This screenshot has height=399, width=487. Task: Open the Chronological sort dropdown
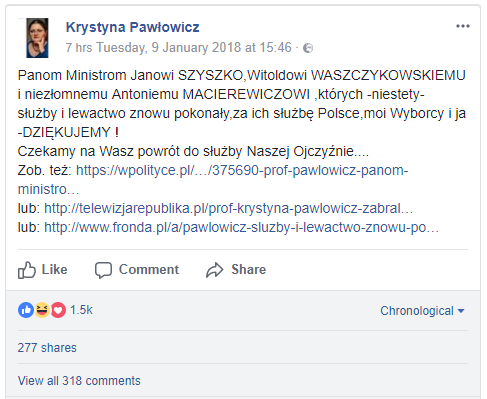click(422, 311)
